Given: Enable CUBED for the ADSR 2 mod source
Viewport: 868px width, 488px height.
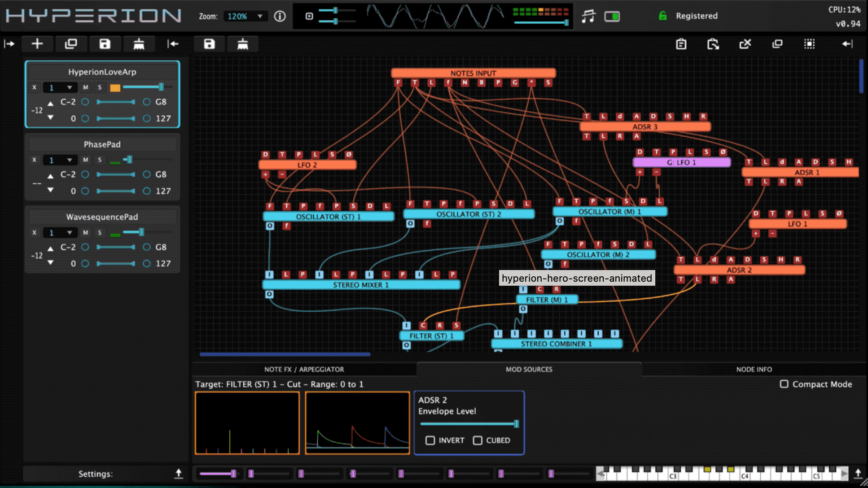Looking at the screenshot, I should (478, 440).
